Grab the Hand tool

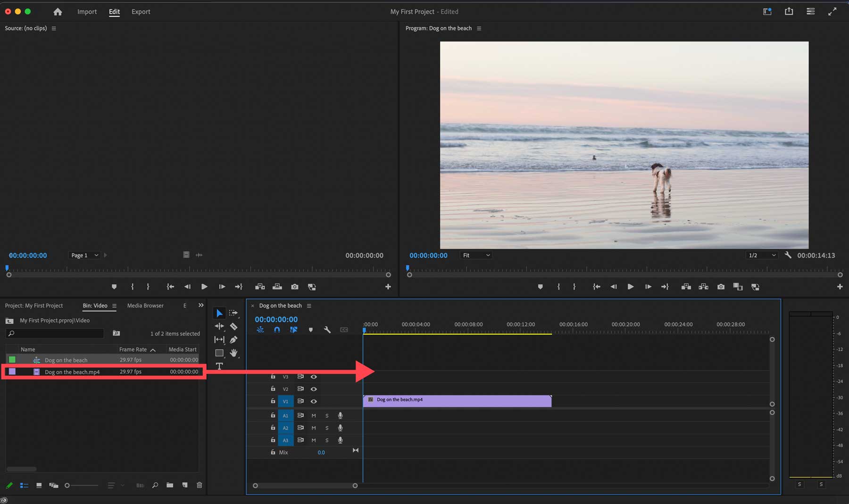point(234,353)
